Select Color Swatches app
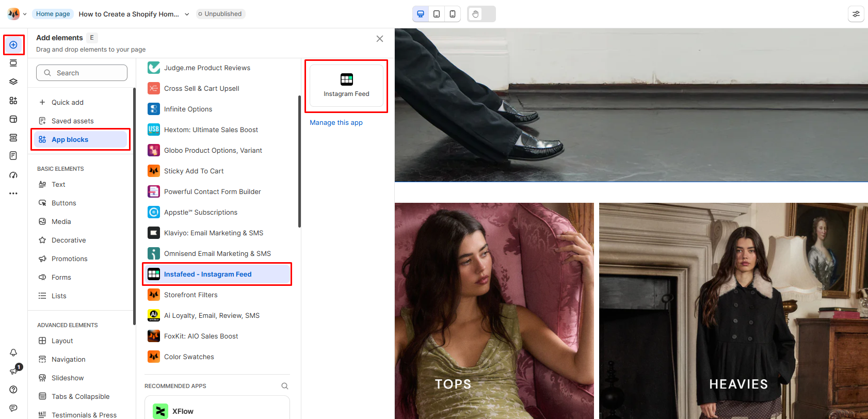The height and width of the screenshot is (419, 868). 217,357
